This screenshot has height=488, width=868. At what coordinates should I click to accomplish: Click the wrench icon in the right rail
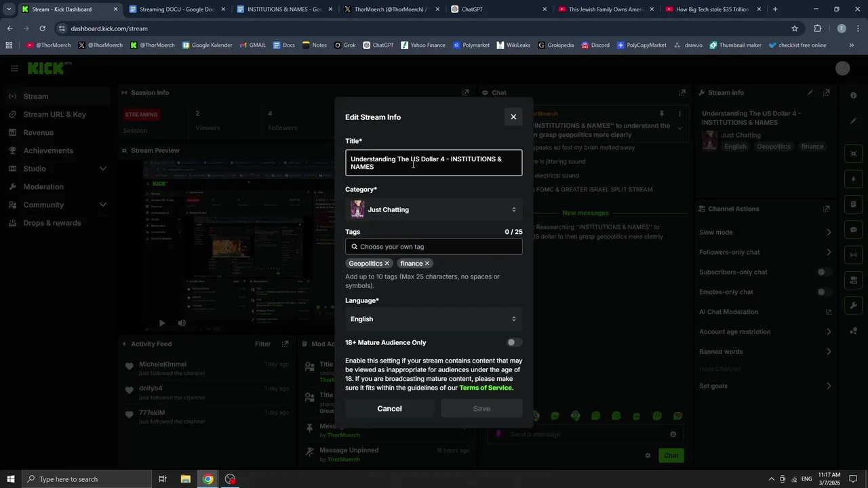pyautogui.click(x=854, y=306)
